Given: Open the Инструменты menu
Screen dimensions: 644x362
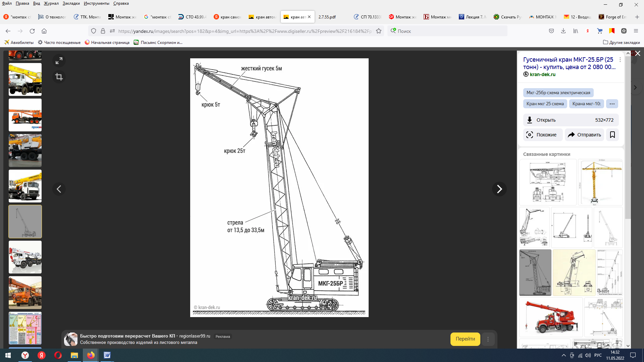Looking at the screenshot, I should tap(97, 3).
